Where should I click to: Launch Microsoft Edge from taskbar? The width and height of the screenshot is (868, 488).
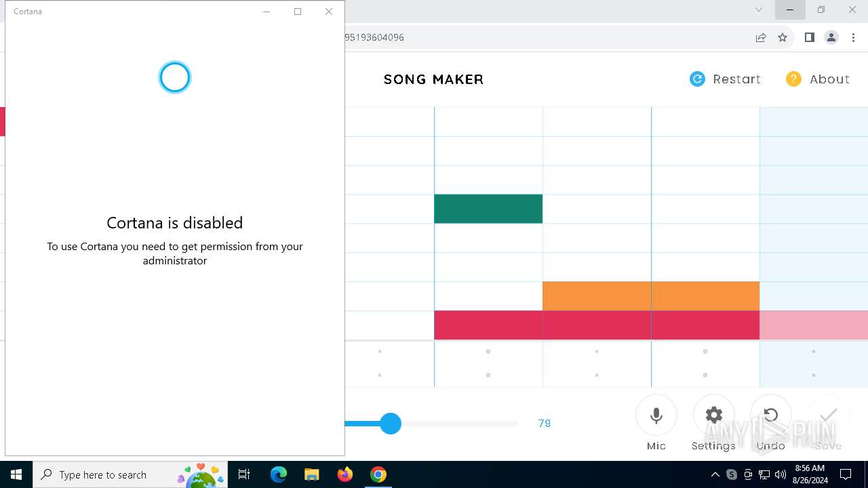click(279, 474)
